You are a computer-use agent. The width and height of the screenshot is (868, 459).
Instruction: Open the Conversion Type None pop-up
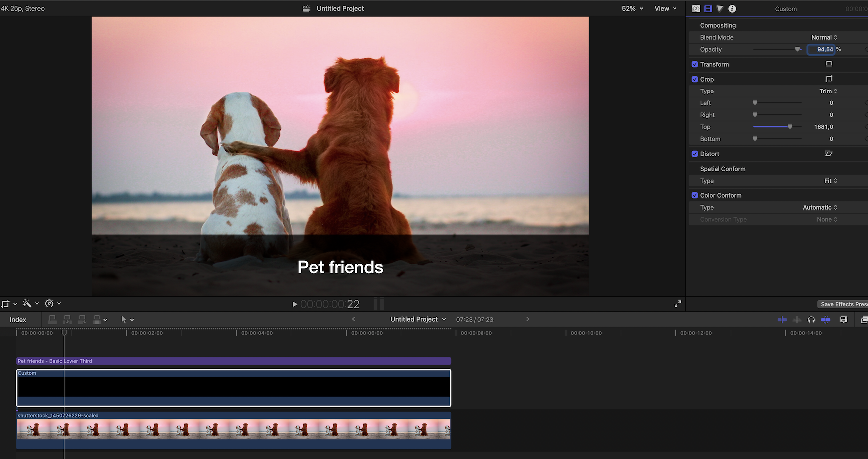[827, 219]
